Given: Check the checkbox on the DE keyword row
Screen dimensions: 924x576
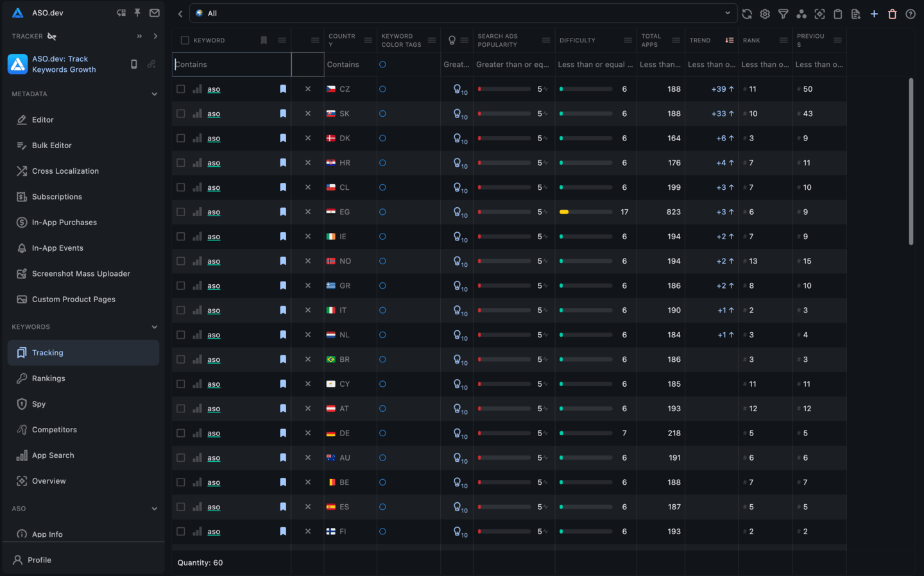Looking at the screenshot, I should (180, 433).
